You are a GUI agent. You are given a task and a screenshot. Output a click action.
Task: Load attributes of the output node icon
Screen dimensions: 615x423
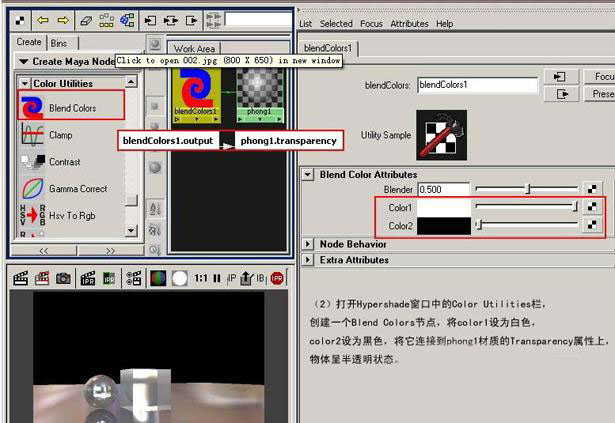point(561,94)
